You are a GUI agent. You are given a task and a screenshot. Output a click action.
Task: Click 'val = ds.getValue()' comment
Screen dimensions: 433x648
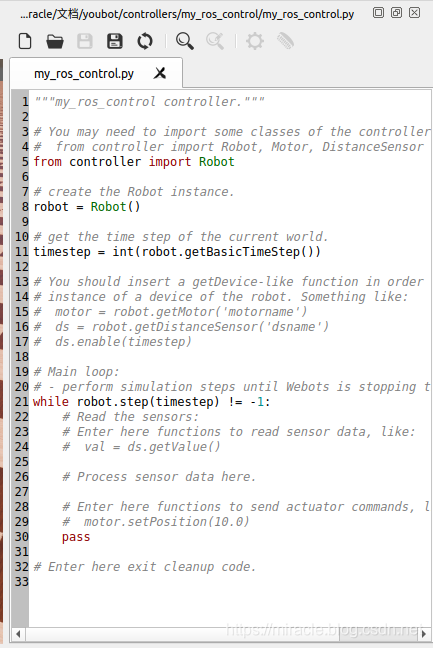pos(141,447)
